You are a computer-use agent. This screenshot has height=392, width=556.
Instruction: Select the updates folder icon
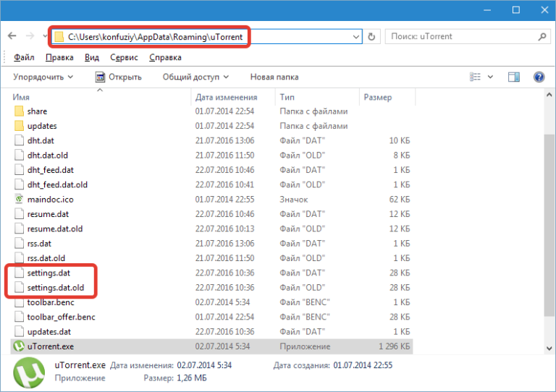click(x=19, y=126)
